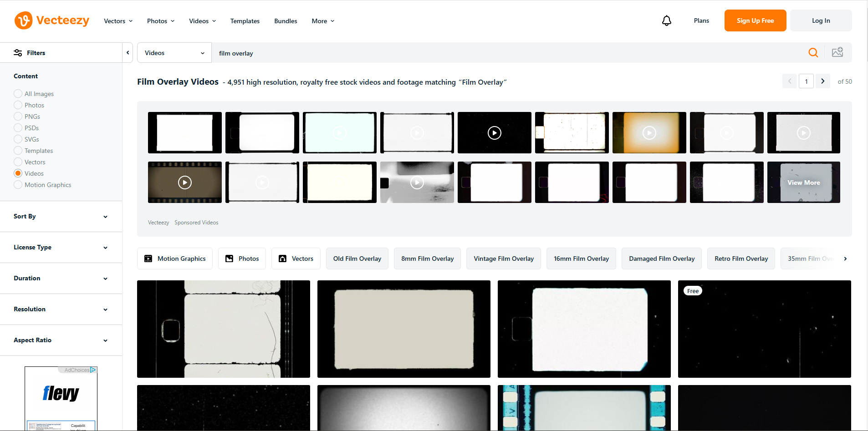The width and height of the screenshot is (868, 431).
Task: Open the flevy advertisement
Action: (61, 398)
